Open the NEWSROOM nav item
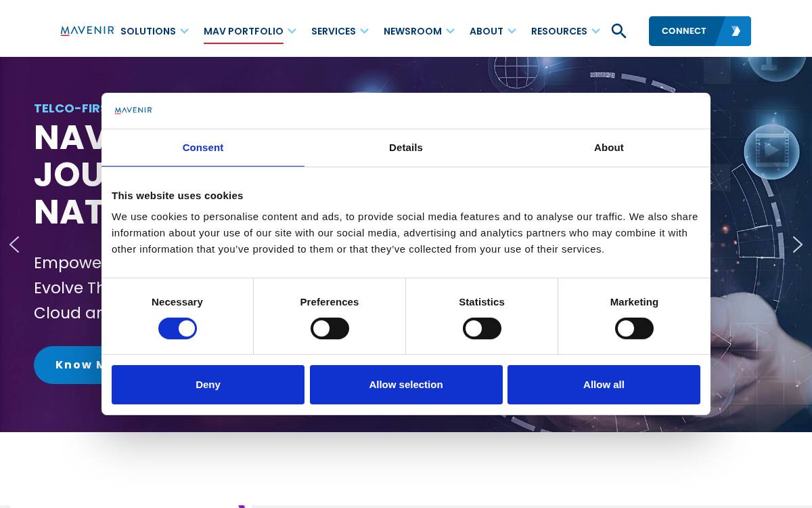 [x=413, y=31]
